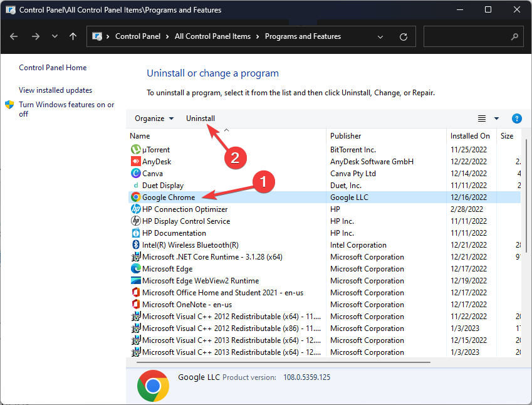Click the Intel Wireless Bluetooth icon
532x405 pixels.
click(136, 245)
